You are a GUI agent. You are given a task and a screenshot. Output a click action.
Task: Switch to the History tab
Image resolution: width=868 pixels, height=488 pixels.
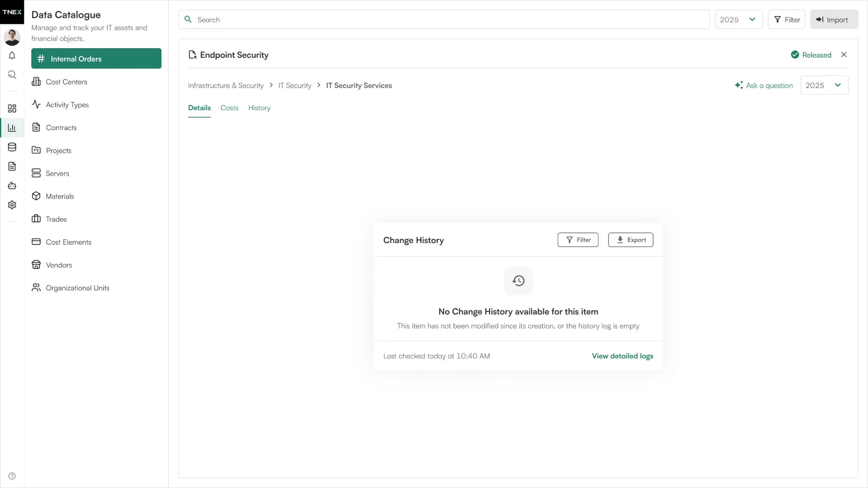pos(259,108)
